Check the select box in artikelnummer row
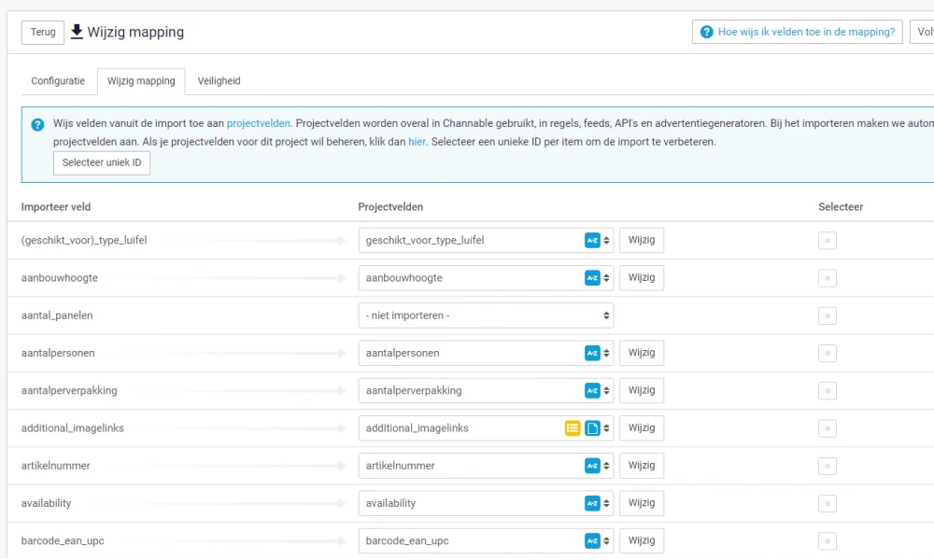The height and width of the screenshot is (560, 934). [x=827, y=466]
